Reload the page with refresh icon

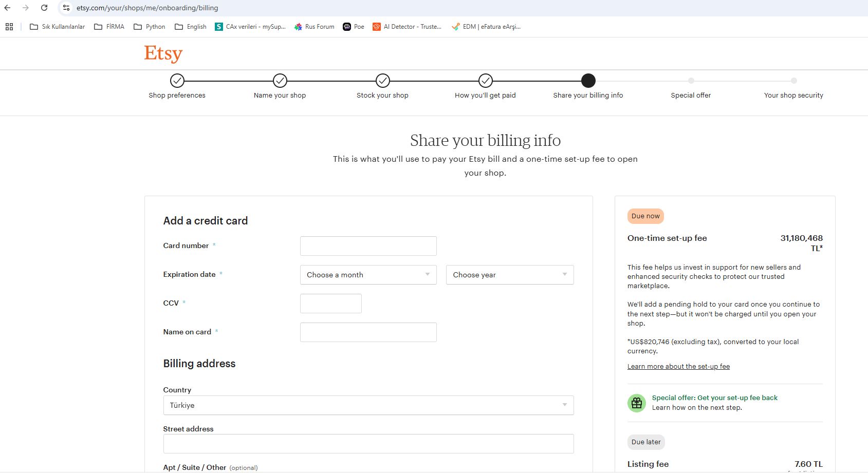(44, 8)
